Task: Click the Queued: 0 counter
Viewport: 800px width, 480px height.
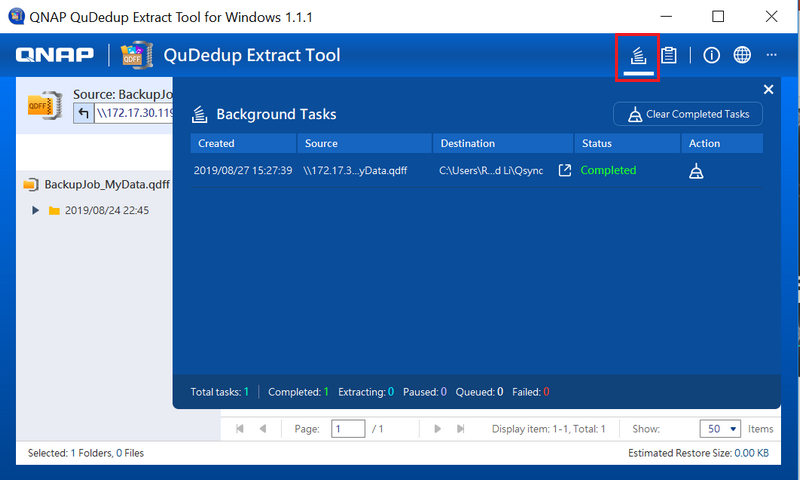Action: 479,392
